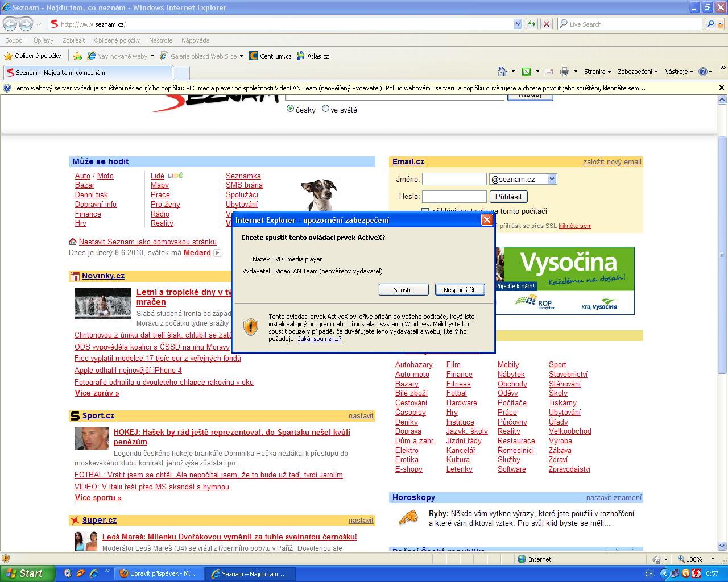Open the Oblíbené položky menu
The image size is (728, 582).
[117, 40]
